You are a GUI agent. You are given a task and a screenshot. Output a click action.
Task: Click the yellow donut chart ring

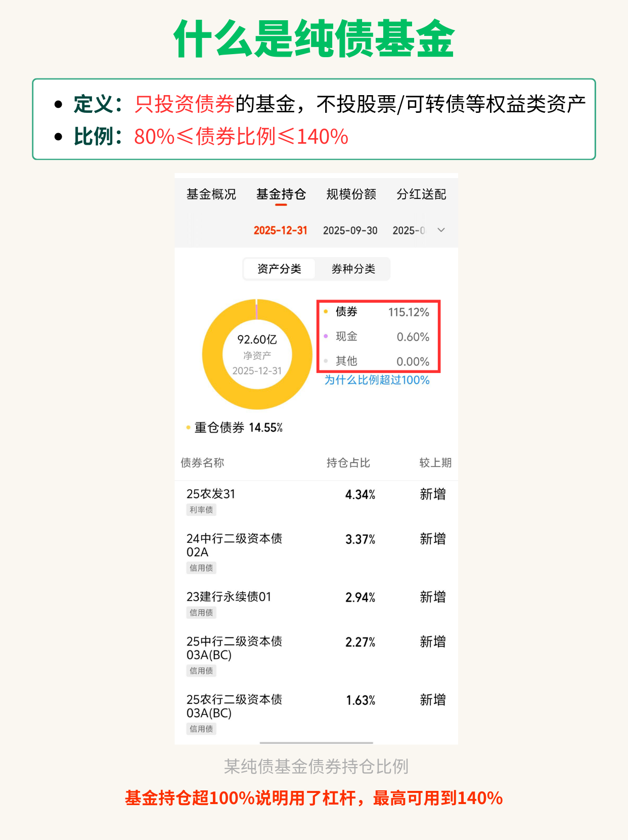tap(213, 354)
